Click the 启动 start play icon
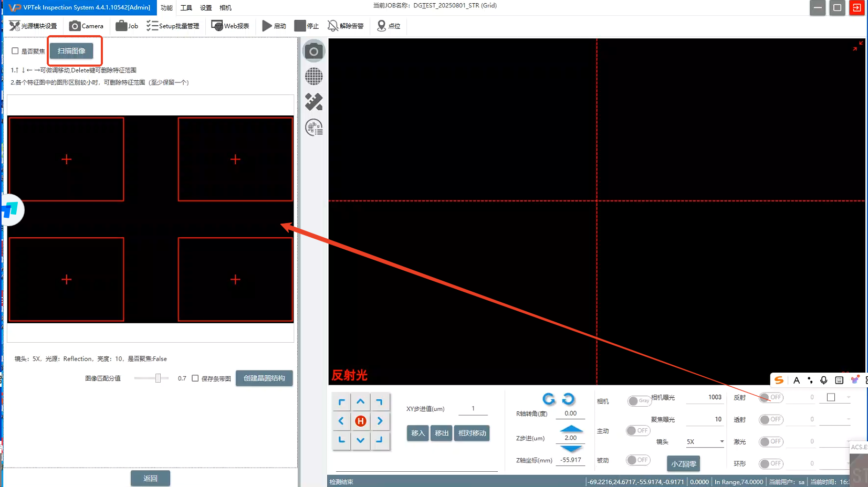This screenshot has width=868, height=487. click(267, 26)
